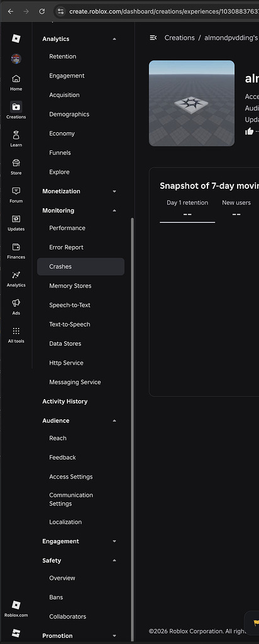Select the Crashes menu item
Viewport: 259px width, 644px height.
(80, 266)
